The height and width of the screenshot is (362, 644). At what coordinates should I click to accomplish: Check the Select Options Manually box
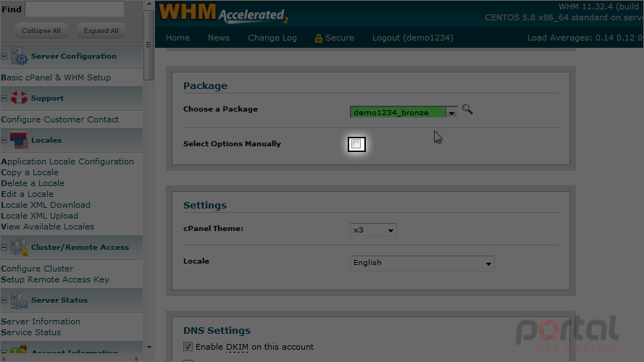[x=356, y=144]
